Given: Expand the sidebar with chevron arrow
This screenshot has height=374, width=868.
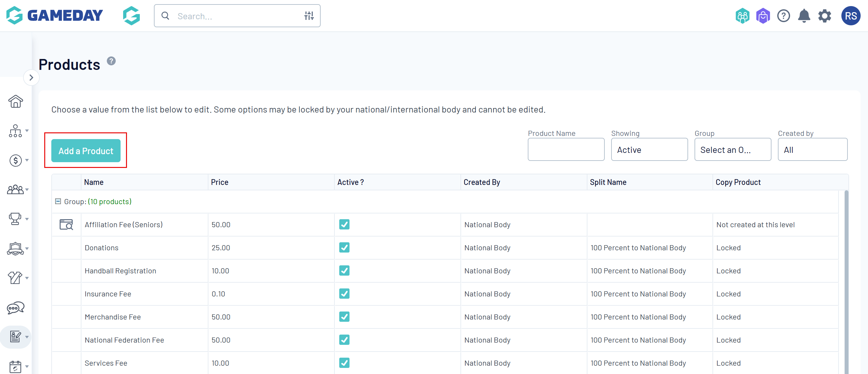Looking at the screenshot, I should pyautogui.click(x=31, y=78).
